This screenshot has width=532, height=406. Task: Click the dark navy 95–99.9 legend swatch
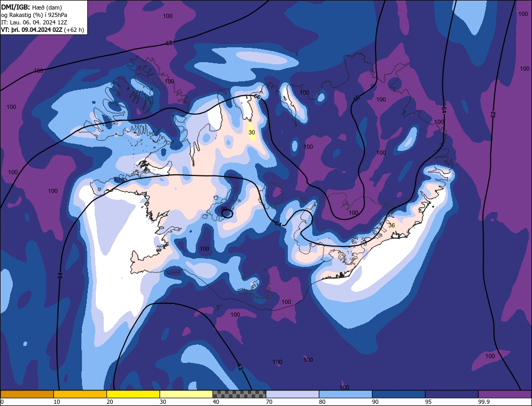pyautogui.click(x=452, y=394)
